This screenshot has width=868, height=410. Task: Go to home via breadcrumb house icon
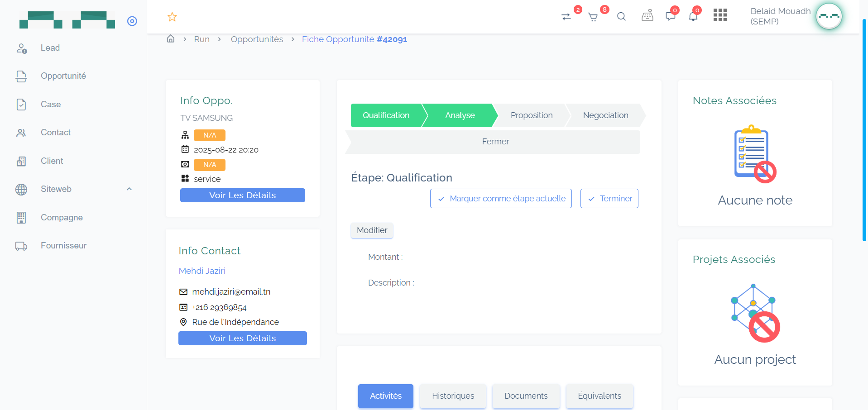(171, 39)
